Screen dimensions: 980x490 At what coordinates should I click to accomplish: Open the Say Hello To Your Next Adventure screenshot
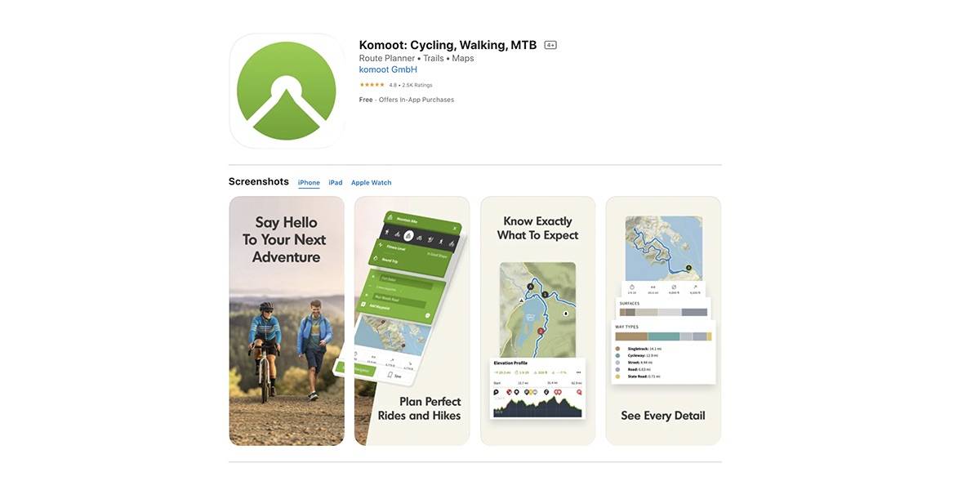[287, 321]
